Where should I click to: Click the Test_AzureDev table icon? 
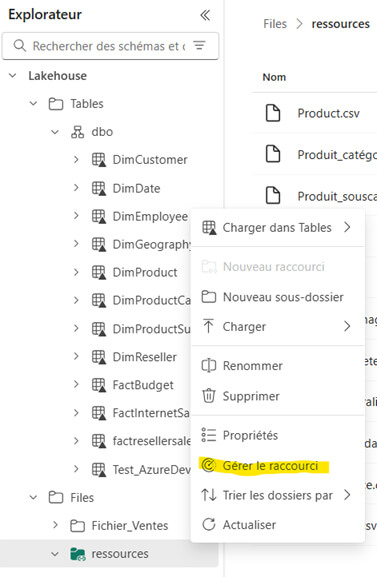99,469
